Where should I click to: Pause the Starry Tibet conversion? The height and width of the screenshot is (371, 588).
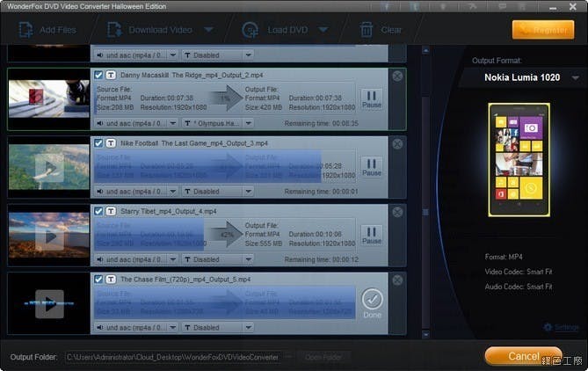coord(372,236)
